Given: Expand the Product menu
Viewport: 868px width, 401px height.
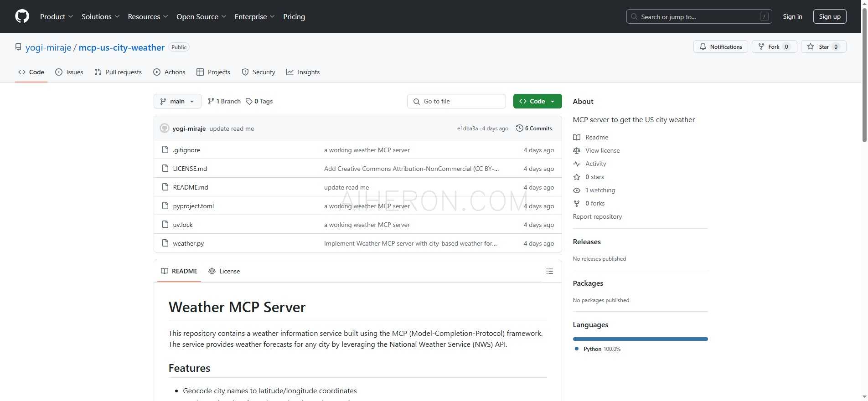Looking at the screenshot, I should coord(57,16).
